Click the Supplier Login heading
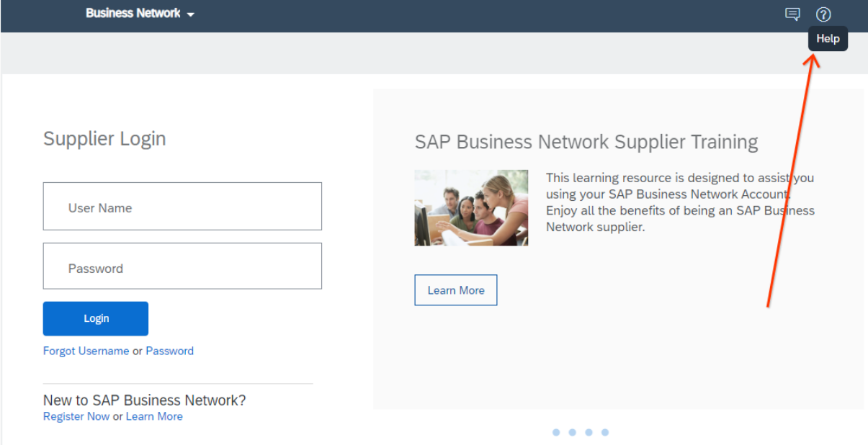This screenshot has width=868, height=445. 104,138
